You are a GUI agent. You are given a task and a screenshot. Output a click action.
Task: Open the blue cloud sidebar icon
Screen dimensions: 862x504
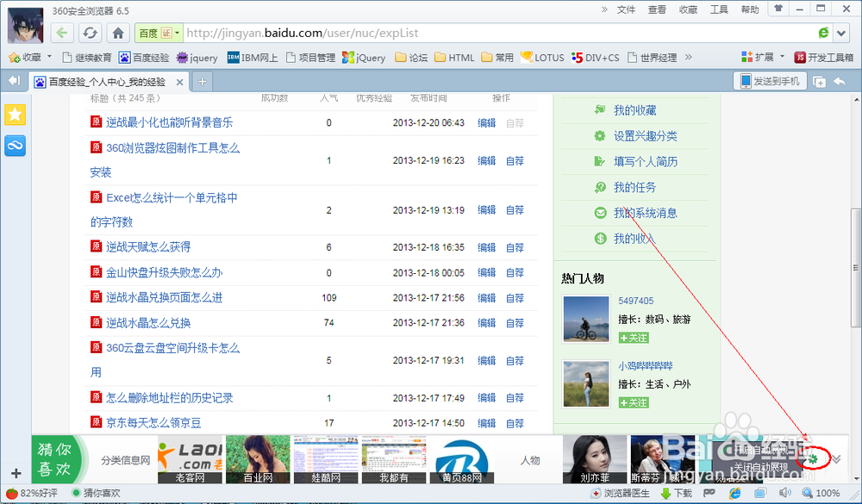coord(16,146)
